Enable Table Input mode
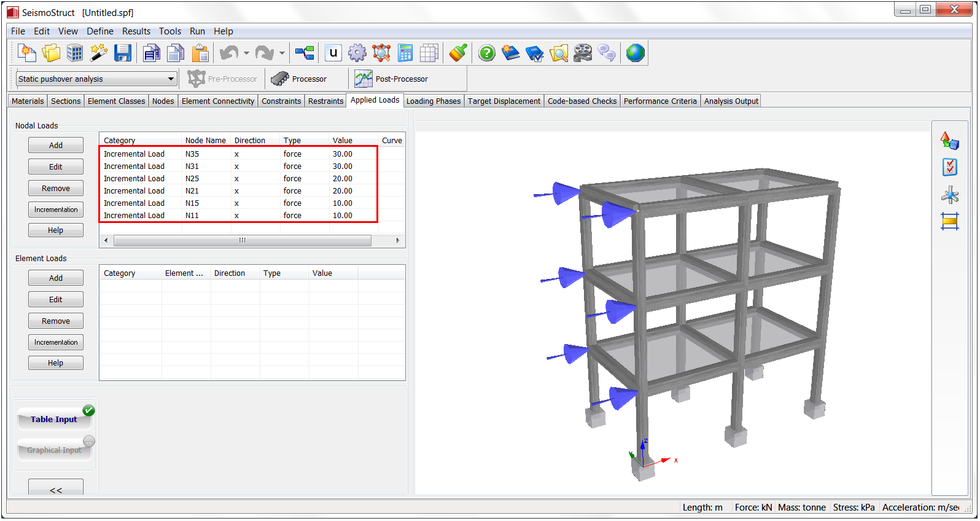Screen dimensions: 980x521 (54, 419)
